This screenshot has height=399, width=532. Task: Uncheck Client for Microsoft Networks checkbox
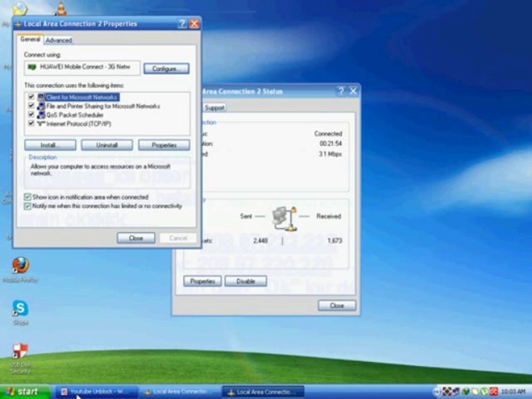pos(31,97)
